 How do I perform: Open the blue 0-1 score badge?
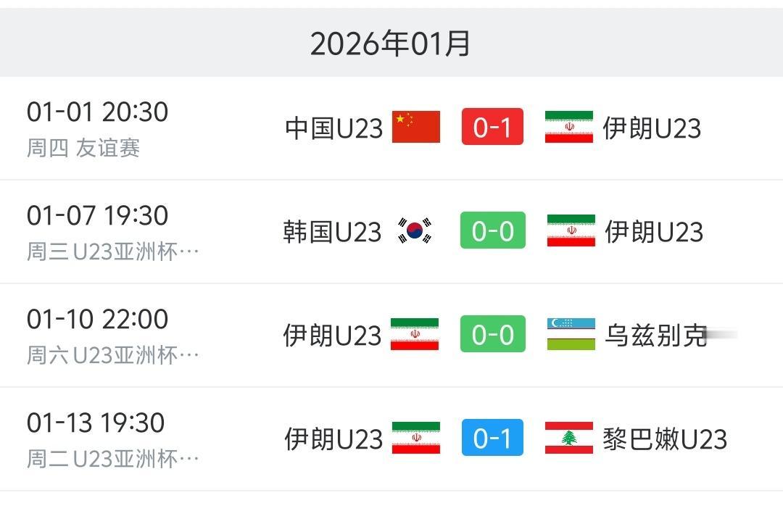click(492, 438)
